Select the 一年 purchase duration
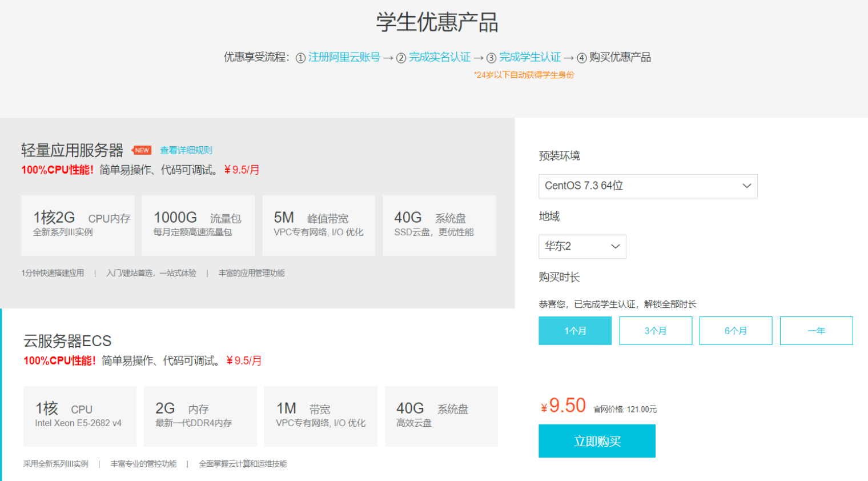 point(817,331)
